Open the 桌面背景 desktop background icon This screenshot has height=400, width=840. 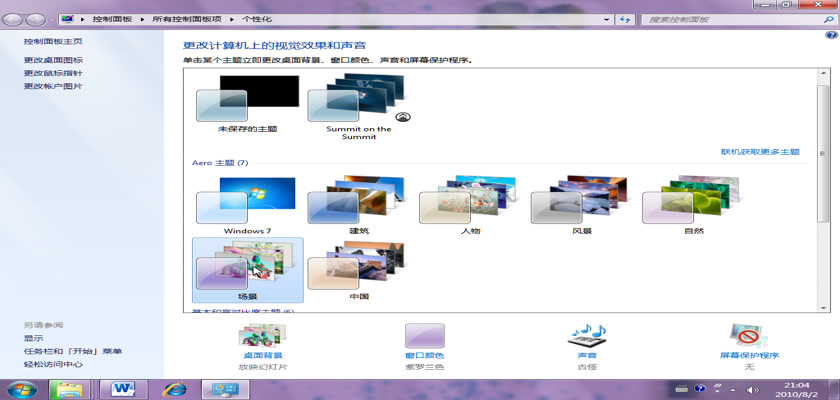click(x=263, y=336)
